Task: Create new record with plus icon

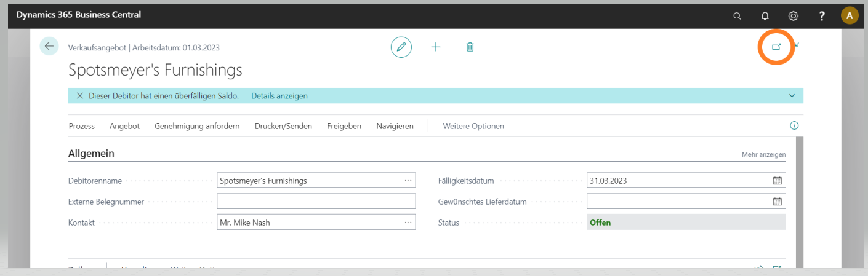Action: pos(436,47)
